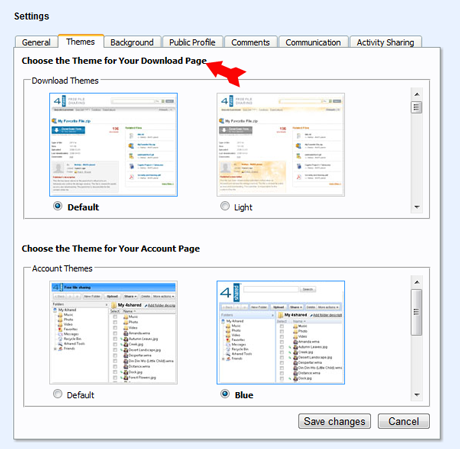Click Account Themes scroll down arrow
The height and width of the screenshot is (449, 460).
tap(417, 395)
